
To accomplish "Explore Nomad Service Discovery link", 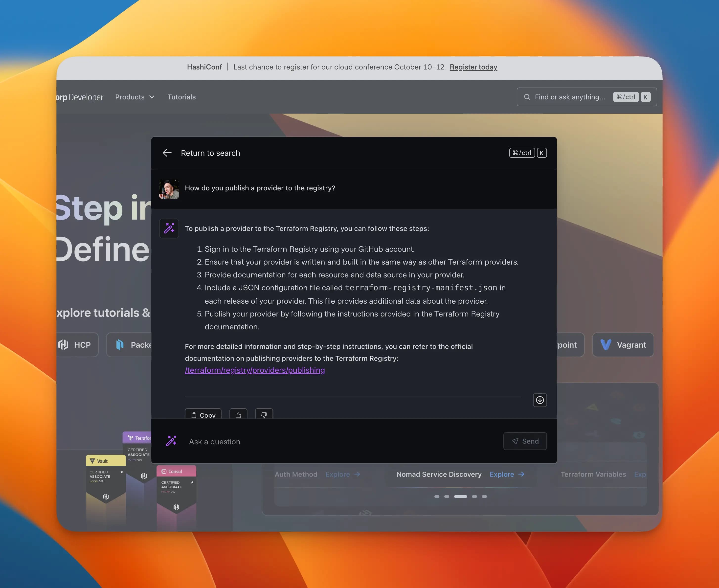I will tap(507, 475).
